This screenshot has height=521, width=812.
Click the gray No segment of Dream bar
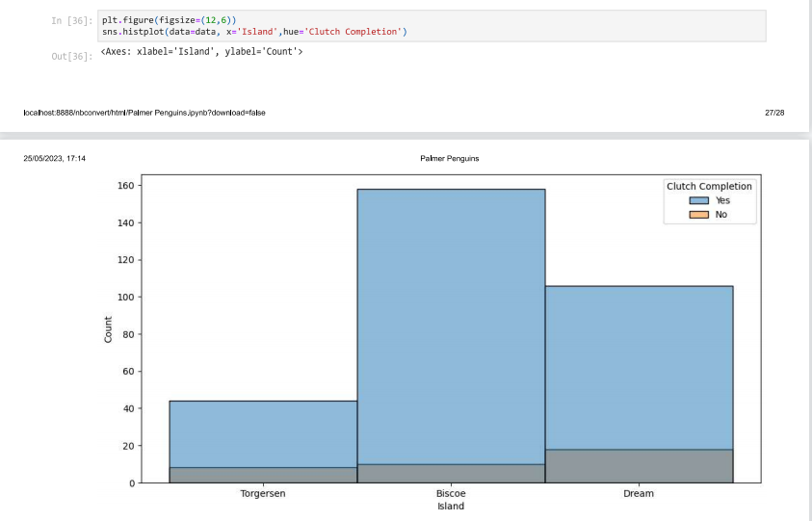click(x=639, y=466)
